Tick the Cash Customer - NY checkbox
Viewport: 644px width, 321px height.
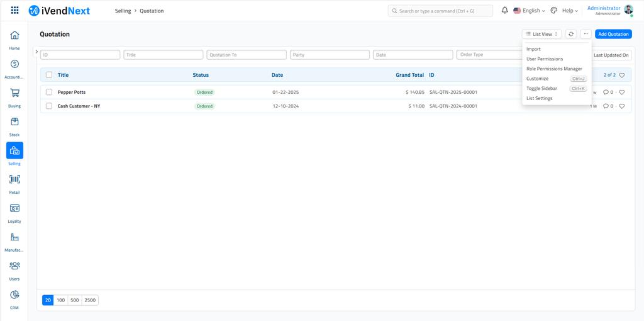coord(49,106)
